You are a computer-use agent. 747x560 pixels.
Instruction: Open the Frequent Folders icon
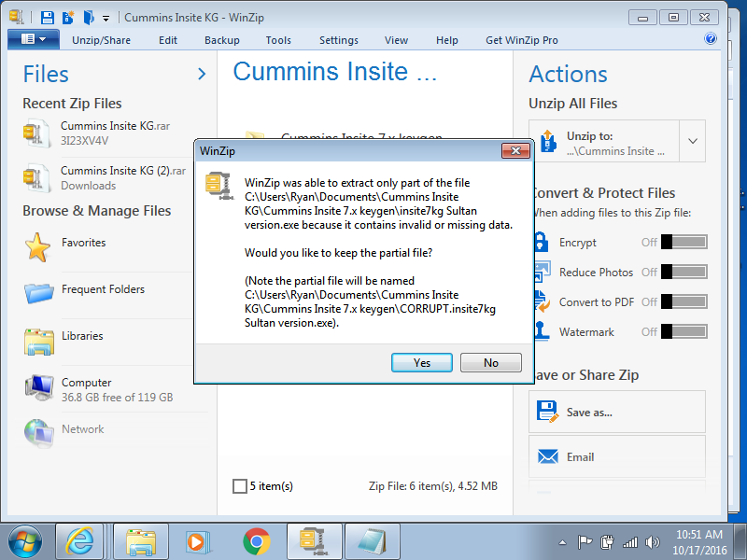pos(38,293)
